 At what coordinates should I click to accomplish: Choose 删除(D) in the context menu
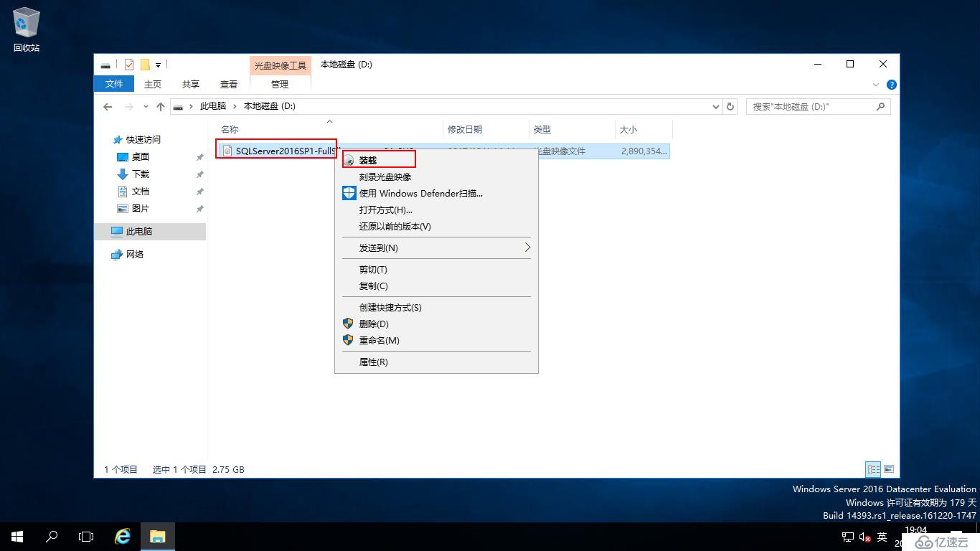coord(436,324)
